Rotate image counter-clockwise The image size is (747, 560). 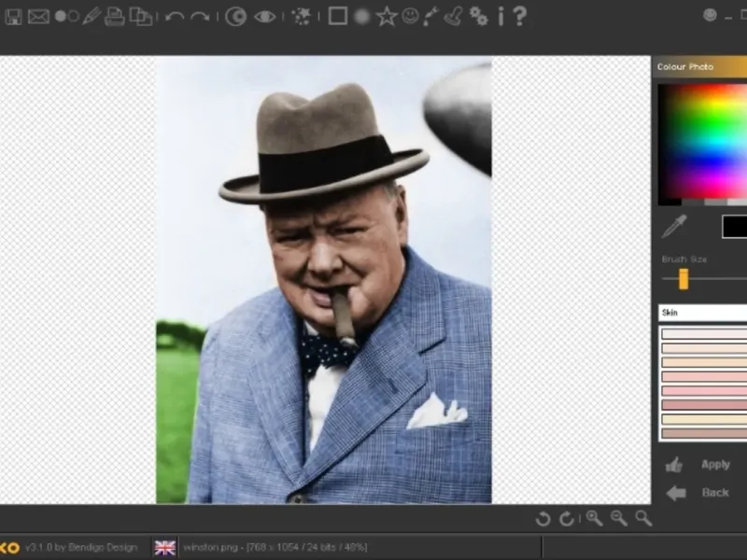coord(543,519)
